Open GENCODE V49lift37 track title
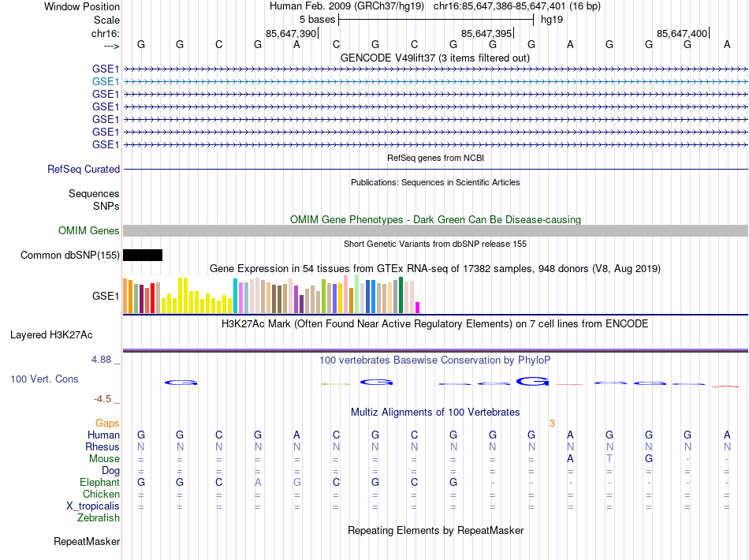This screenshot has width=749, height=560. (434, 58)
